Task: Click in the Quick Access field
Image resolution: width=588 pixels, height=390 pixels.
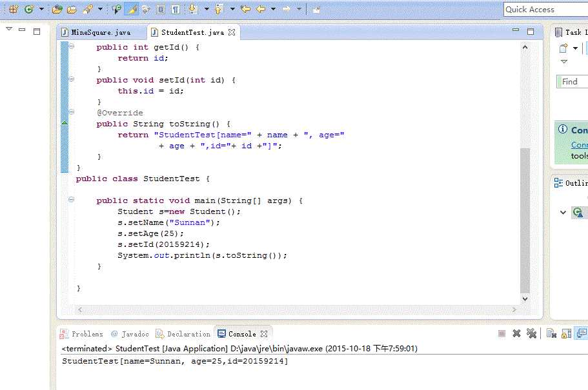Action: click(545, 10)
